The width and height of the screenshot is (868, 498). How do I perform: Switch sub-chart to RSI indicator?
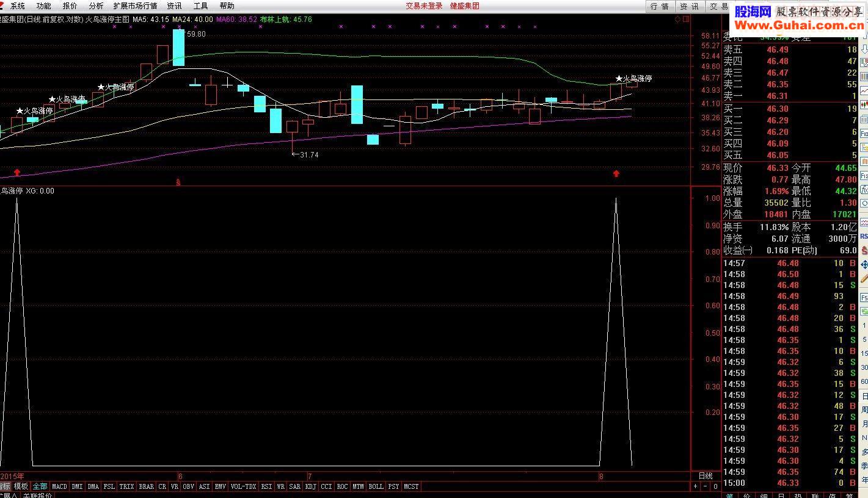coord(266,486)
